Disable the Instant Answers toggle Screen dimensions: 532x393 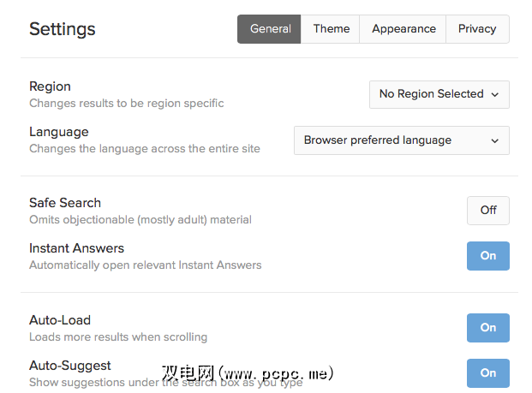coord(488,255)
